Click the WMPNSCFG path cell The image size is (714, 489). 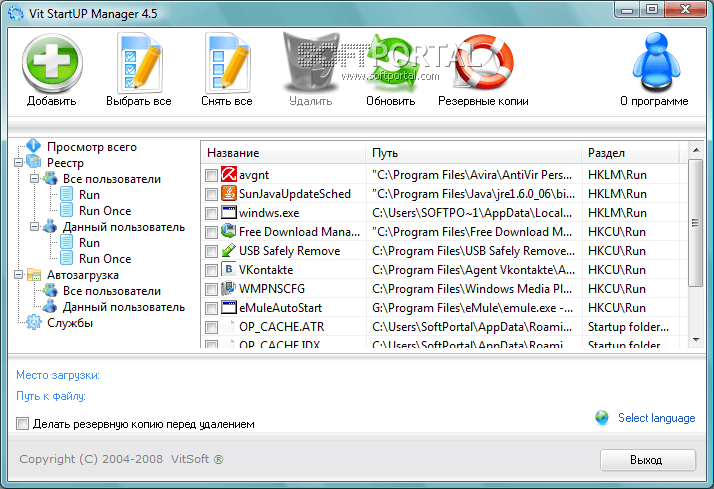coord(472,289)
